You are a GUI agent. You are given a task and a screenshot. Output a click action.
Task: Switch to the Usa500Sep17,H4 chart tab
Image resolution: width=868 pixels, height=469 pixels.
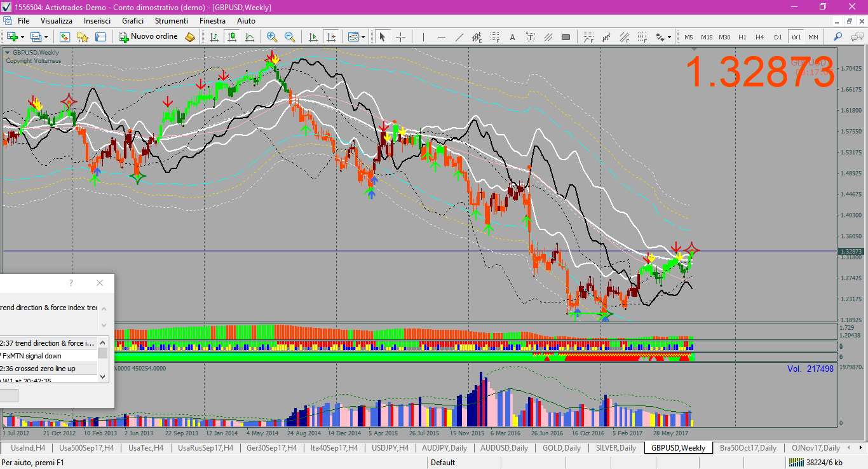(x=86, y=448)
